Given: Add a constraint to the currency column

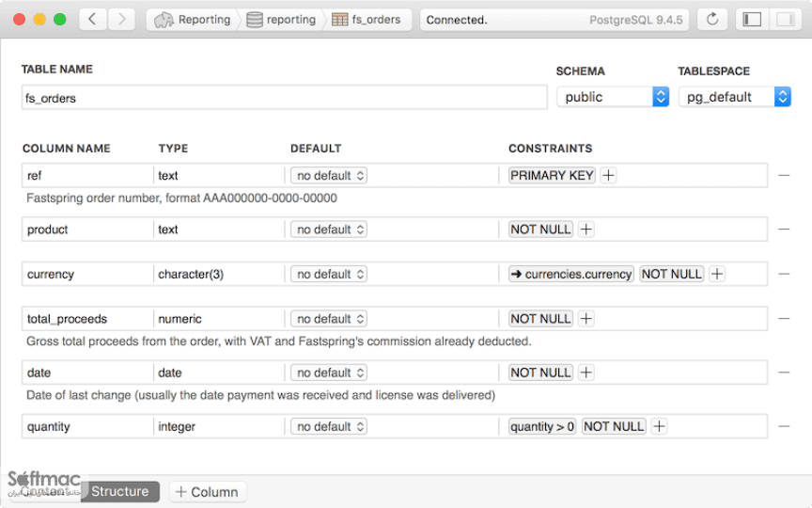Looking at the screenshot, I should click(717, 274).
